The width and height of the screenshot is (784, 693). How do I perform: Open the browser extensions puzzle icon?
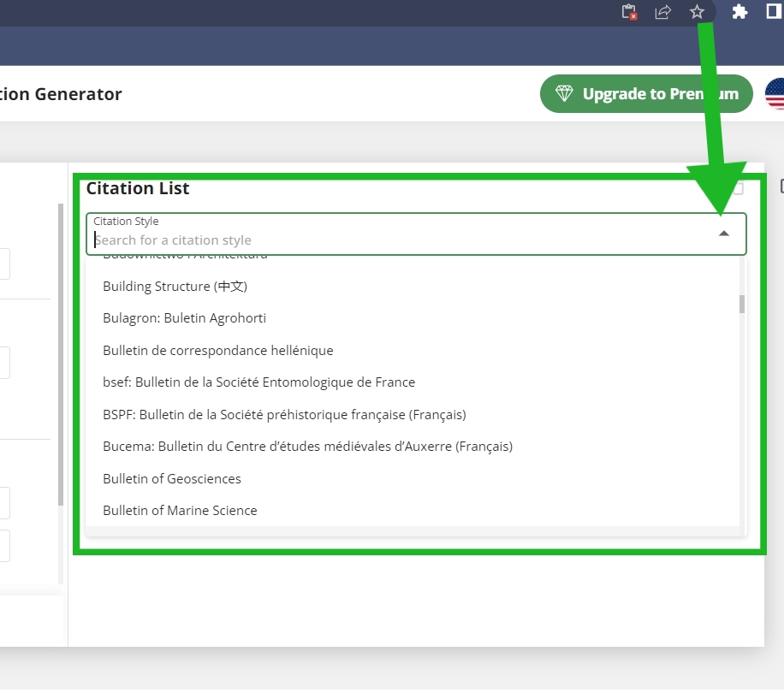(739, 12)
